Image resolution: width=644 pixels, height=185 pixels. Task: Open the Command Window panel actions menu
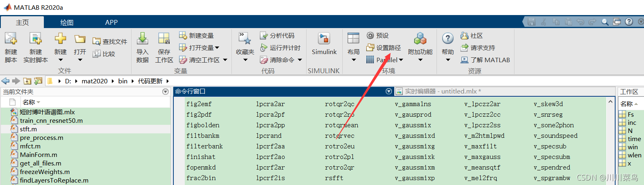coord(389,91)
